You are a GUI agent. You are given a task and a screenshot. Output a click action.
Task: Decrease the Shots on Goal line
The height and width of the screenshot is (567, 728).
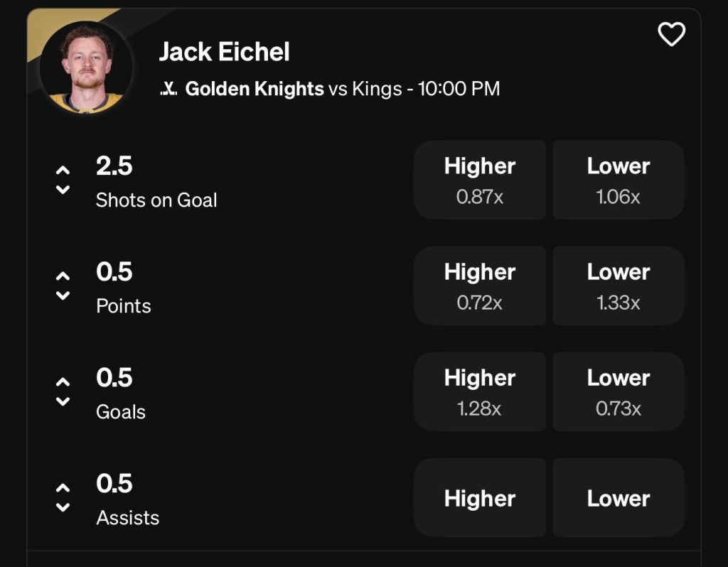coord(63,189)
